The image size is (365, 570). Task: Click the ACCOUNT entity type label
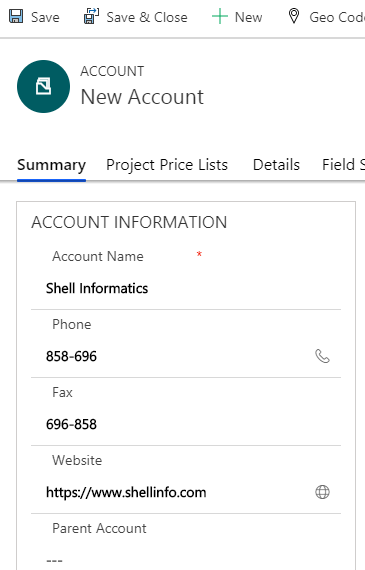point(112,71)
